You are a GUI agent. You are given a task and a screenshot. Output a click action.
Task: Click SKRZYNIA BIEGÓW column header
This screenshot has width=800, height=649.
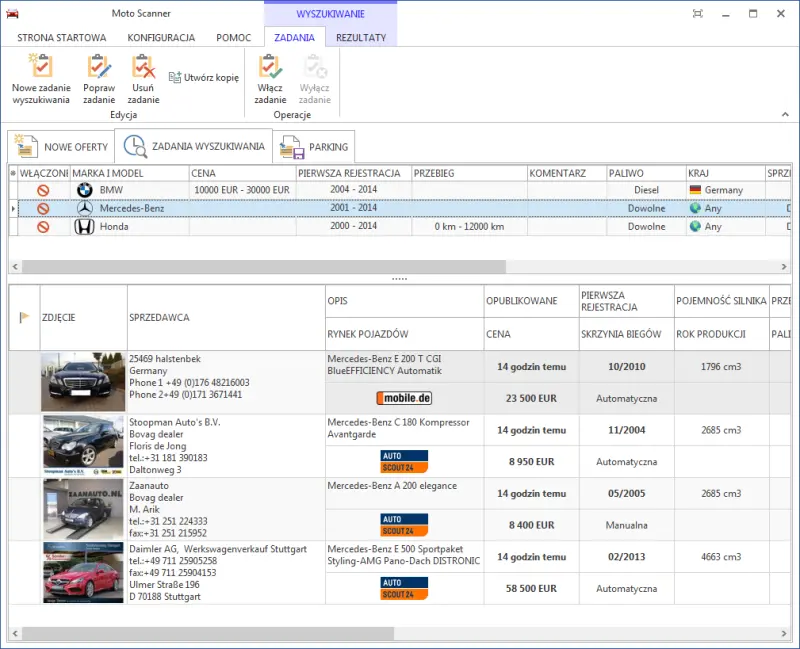[x=627, y=334]
